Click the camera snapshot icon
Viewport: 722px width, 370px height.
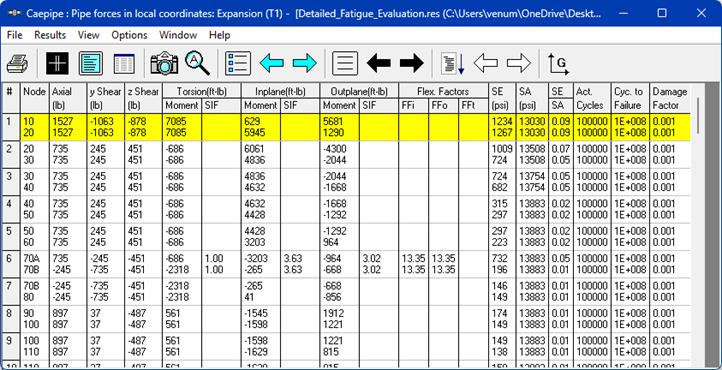pos(164,63)
